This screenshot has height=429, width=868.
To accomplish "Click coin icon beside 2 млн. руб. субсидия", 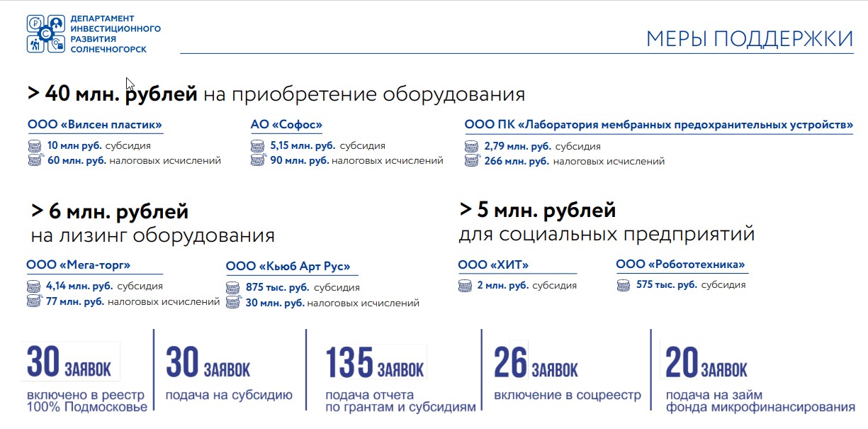I will coord(466,285).
